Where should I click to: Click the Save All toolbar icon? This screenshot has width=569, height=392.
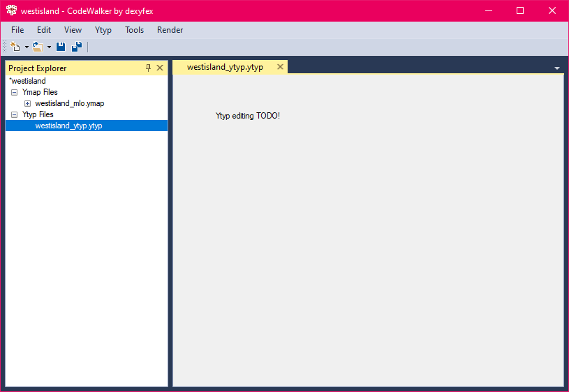[x=77, y=47]
